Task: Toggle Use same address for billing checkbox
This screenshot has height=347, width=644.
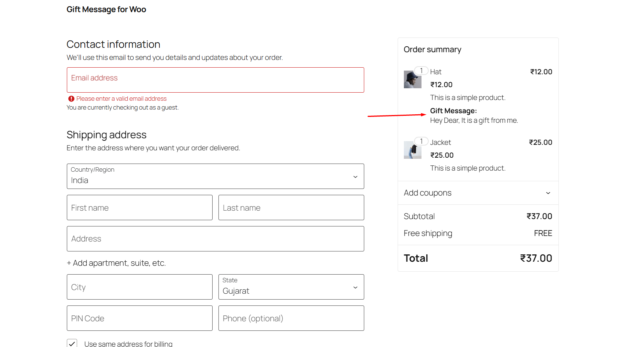Action: (x=72, y=343)
